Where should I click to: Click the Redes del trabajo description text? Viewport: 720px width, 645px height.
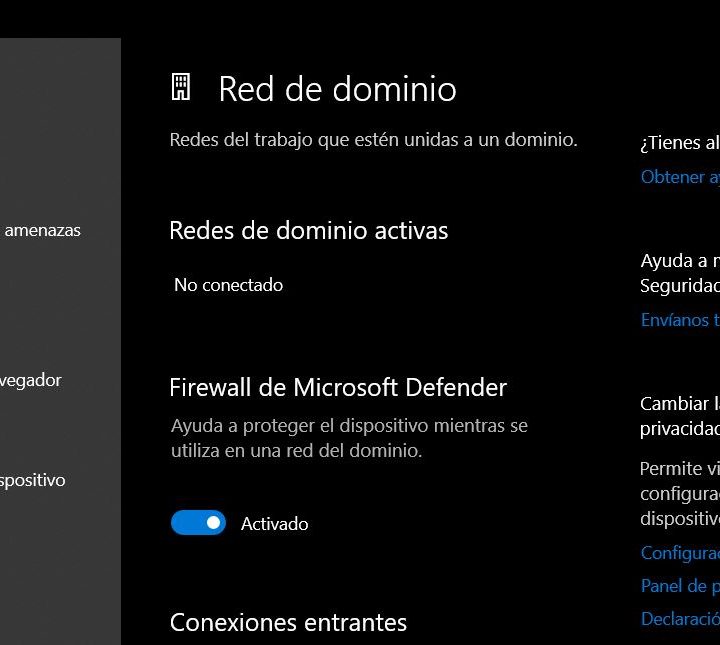(x=373, y=139)
